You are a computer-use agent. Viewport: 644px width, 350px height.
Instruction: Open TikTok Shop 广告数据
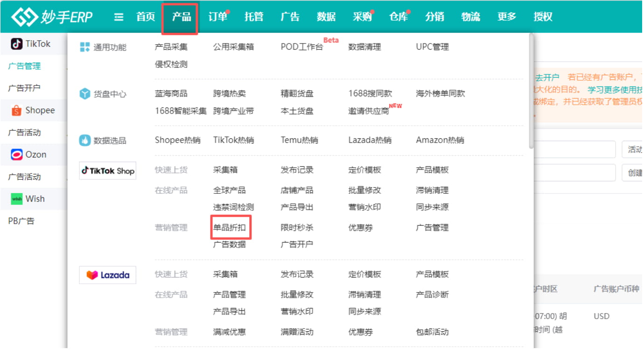click(x=230, y=244)
